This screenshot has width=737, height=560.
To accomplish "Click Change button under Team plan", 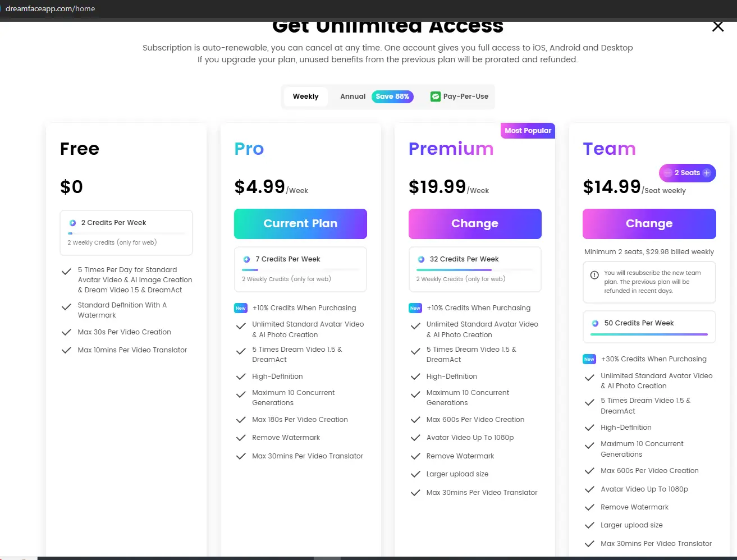I will (x=649, y=223).
